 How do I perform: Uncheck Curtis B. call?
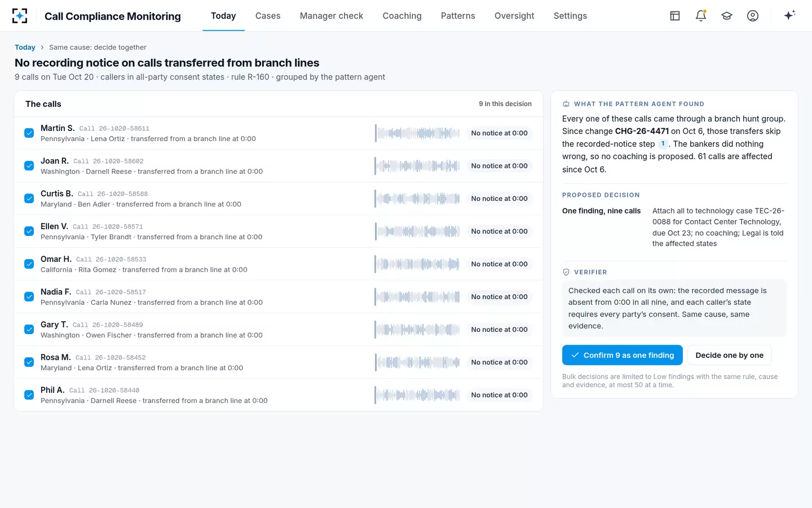click(x=29, y=199)
